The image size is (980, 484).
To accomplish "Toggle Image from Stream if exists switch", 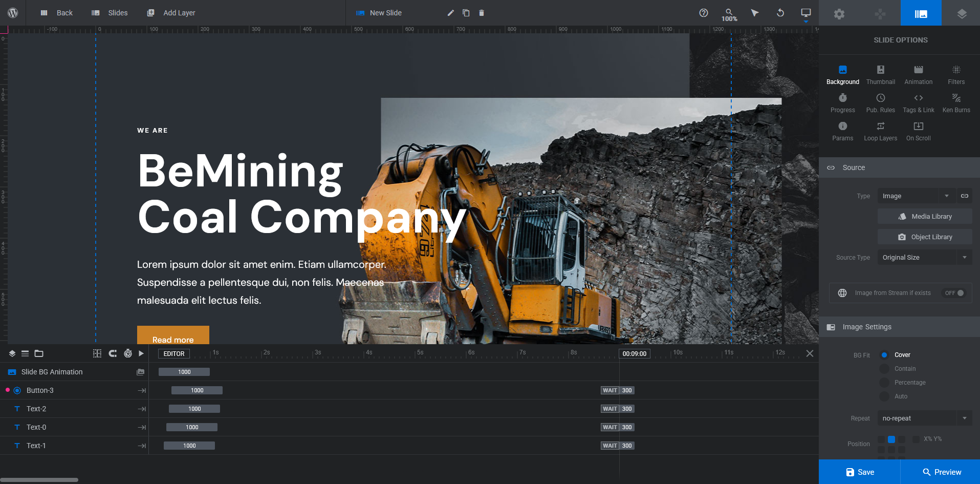I will tap(954, 293).
